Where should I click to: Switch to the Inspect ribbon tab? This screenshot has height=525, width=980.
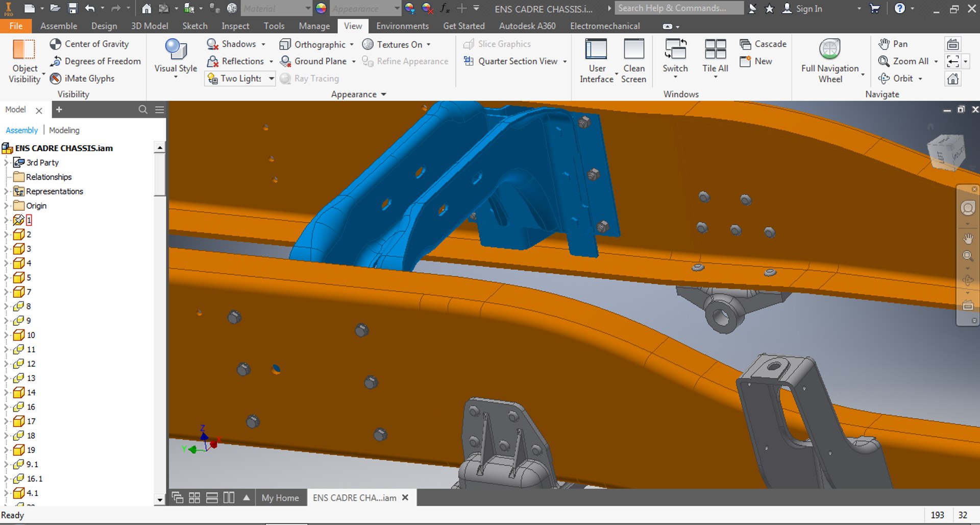click(x=235, y=26)
